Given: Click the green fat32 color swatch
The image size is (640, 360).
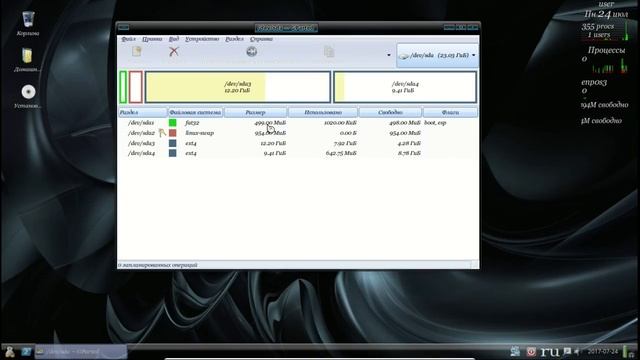Looking at the screenshot, I should click(173, 122).
